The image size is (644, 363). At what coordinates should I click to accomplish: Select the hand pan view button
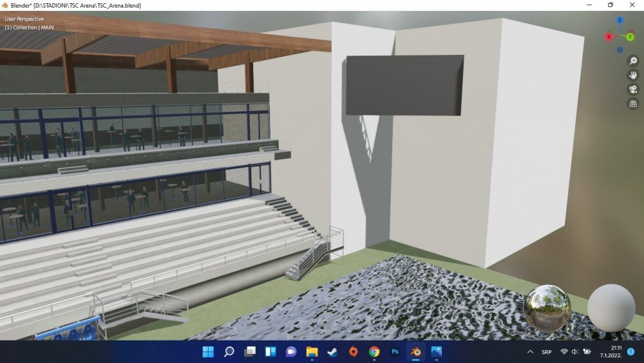coord(633,75)
